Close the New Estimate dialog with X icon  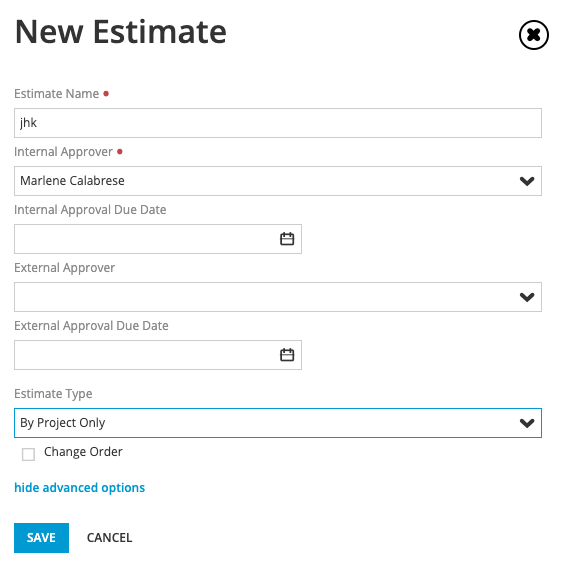pos(533,35)
